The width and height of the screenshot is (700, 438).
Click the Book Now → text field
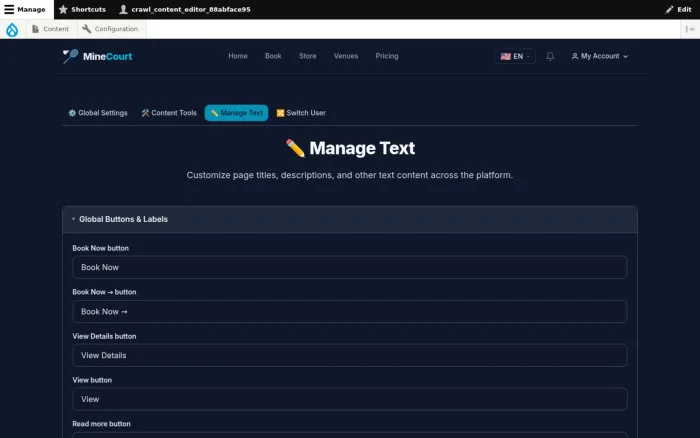(x=350, y=312)
